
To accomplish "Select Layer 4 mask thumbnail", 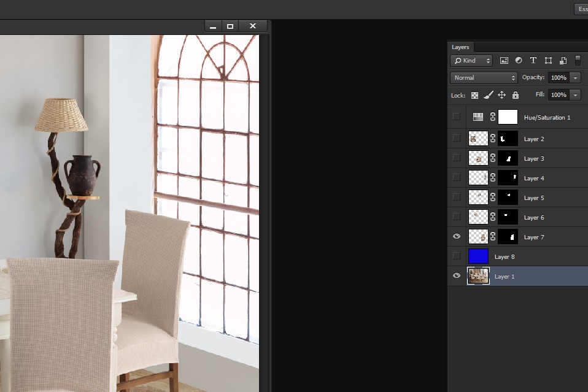I will (508, 178).
